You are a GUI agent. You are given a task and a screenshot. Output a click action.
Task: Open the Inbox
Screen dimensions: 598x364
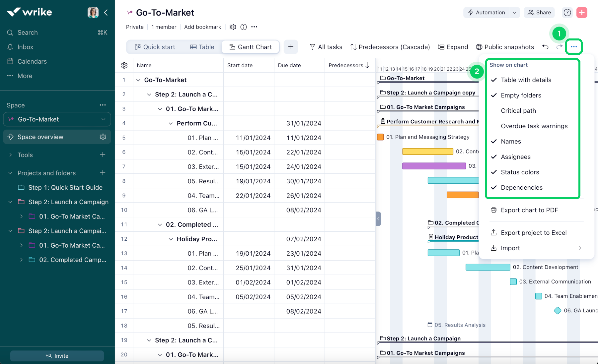click(26, 47)
